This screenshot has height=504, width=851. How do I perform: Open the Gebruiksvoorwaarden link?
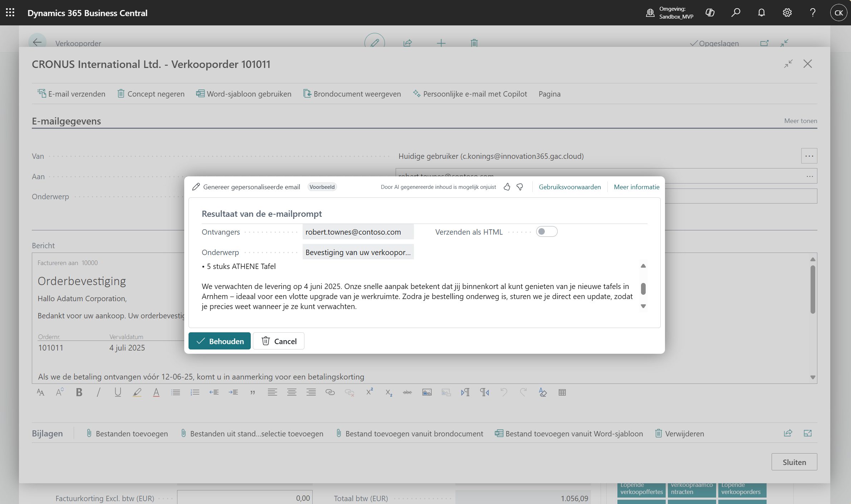click(x=569, y=187)
